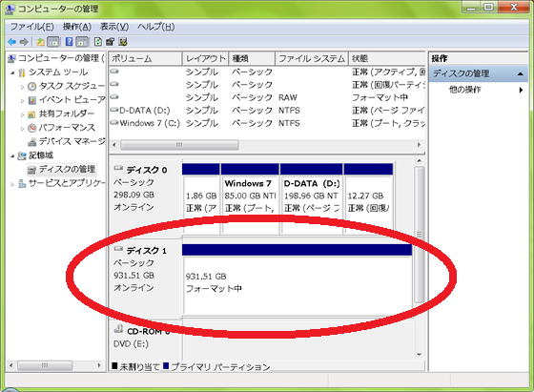The height and width of the screenshot is (392, 534).
Task: Open the 操作(A) menu
Action: coord(77,27)
